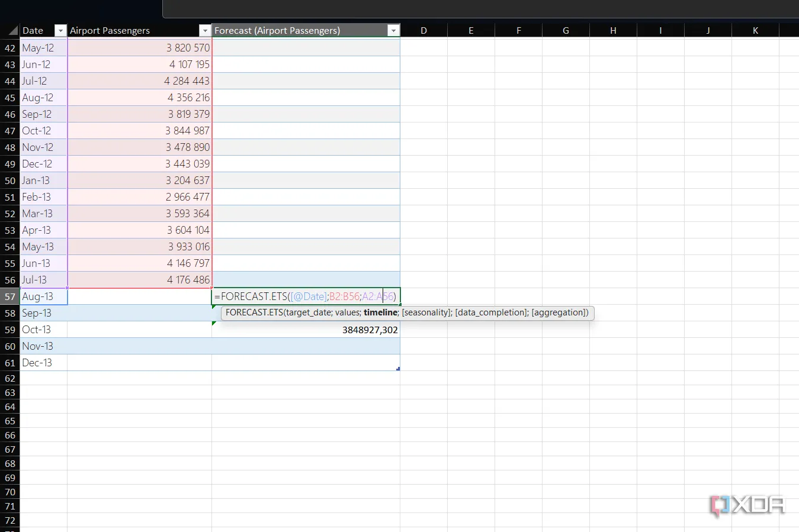
Task: Select column E header
Action: (x=471, y=31)
